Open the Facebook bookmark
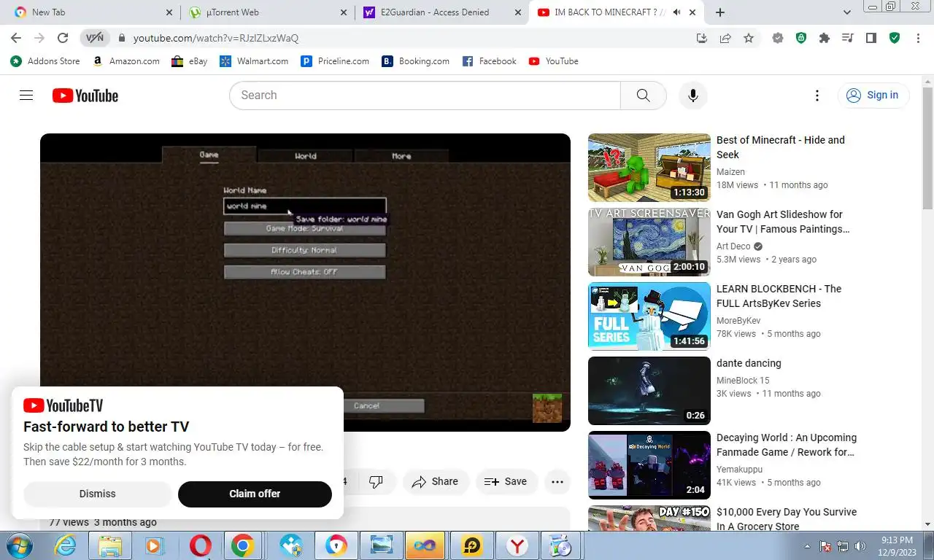The height and width of the screenshot is (560, 934). (489, 61)
